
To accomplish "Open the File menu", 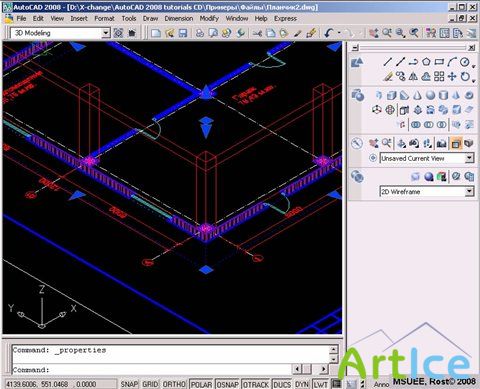I will [x=21, y=19].
